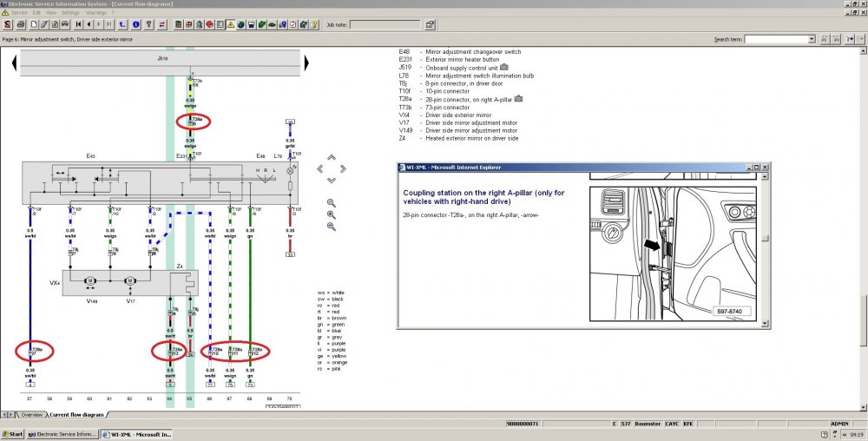Switch to WI-XML Microsoft Internet taskbar item
868x441 pixels.
(137, 434)
